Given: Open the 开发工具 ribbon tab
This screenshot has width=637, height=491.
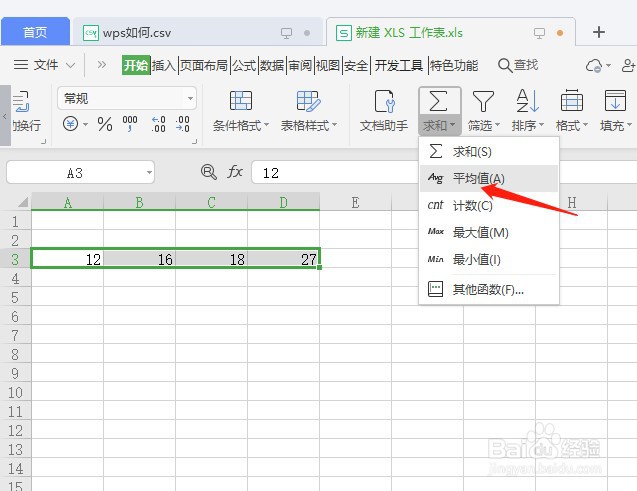Looking at the screenshot, I should (x=399, y=65).
